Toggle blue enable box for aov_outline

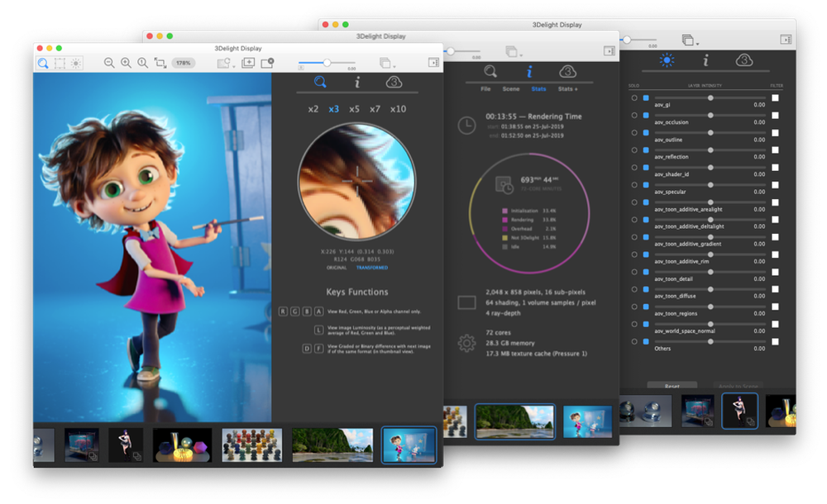click(x=646, y=133)
